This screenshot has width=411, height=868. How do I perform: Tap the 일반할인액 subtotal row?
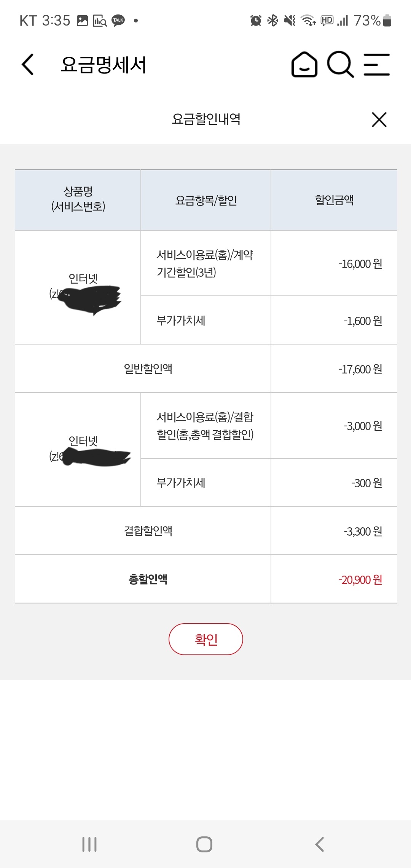148,369
